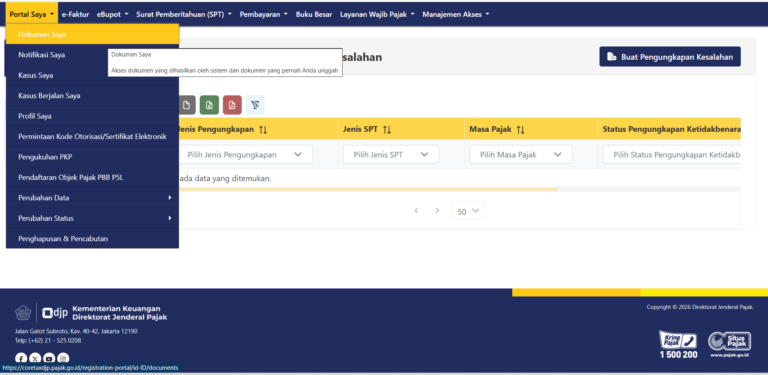
Task: Expand the Perubahan Status submenu
Action: (92, 218)
